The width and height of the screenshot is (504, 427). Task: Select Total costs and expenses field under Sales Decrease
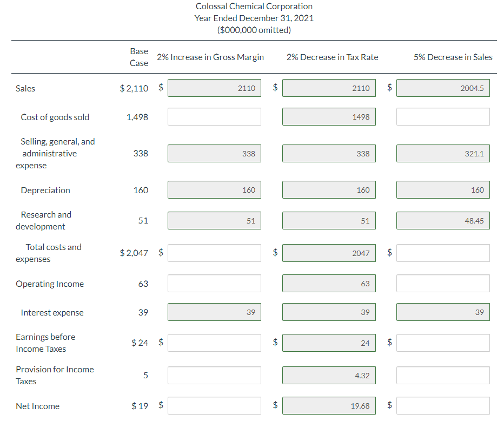(443, 253)
